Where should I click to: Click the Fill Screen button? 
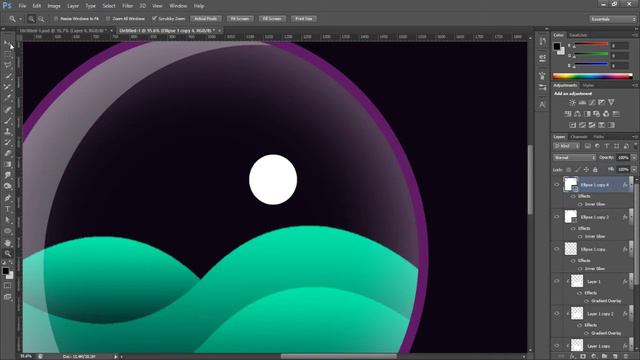coord(272,19)
